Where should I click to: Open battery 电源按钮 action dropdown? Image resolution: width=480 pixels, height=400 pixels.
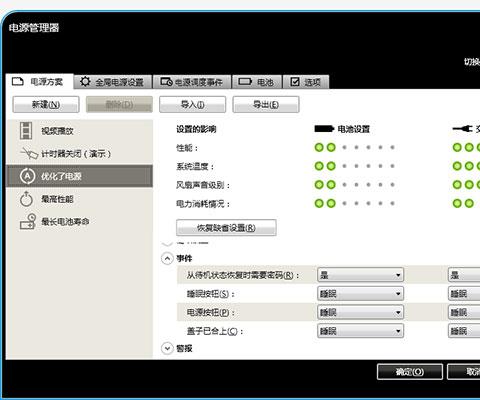[x=360, y=312]
